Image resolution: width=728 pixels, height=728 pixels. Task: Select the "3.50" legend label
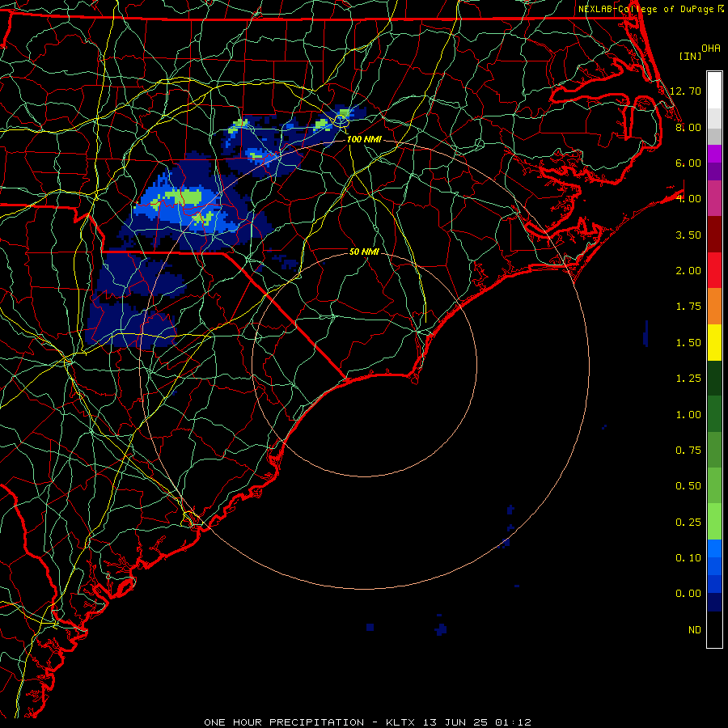click(688, 235)
